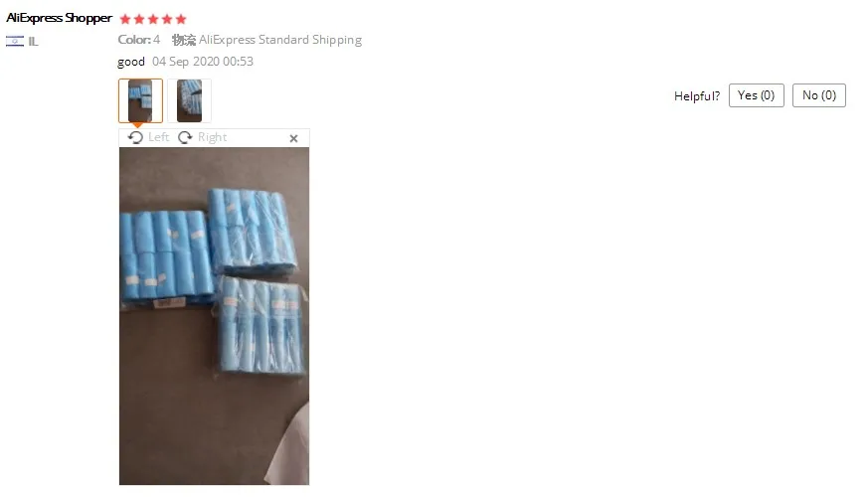This screenshot has height=497, width=868.
Task: Open the AliExpress Shopper reviewer name
Action: (60, 18)
